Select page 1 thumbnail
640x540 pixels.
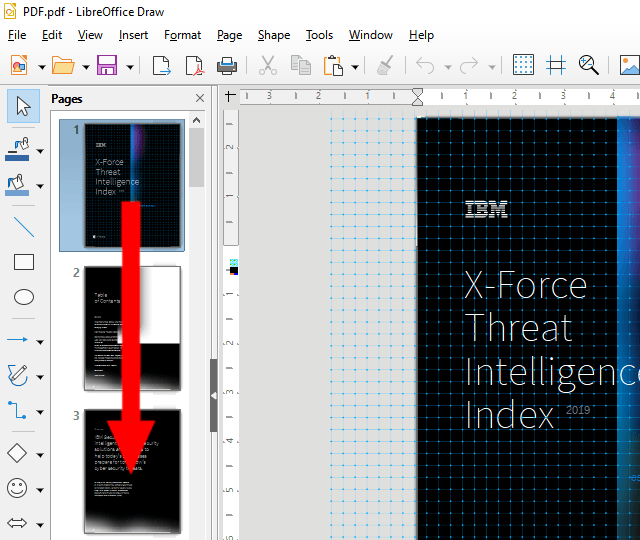click(x=132, y=186)
